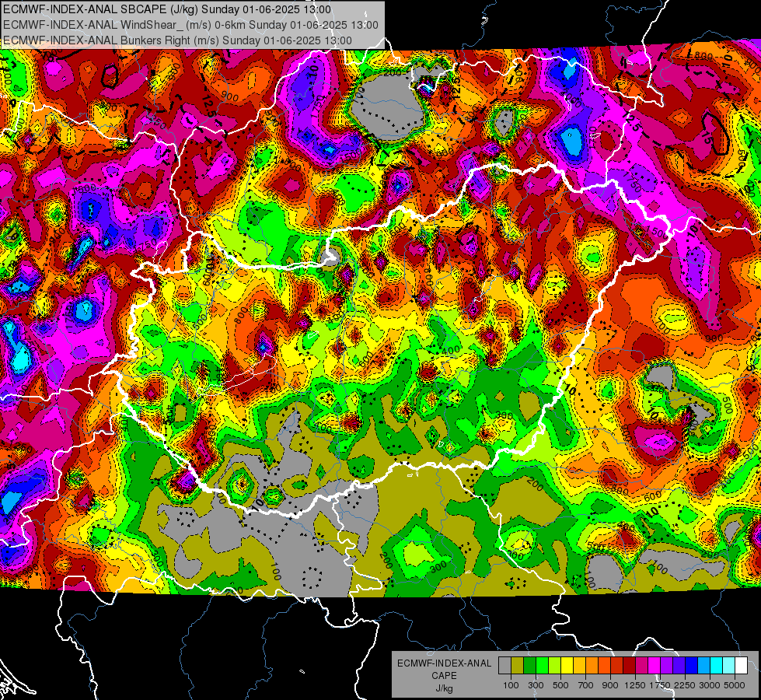Select the bright green swatch after the 300 tick

click(542, 666)
